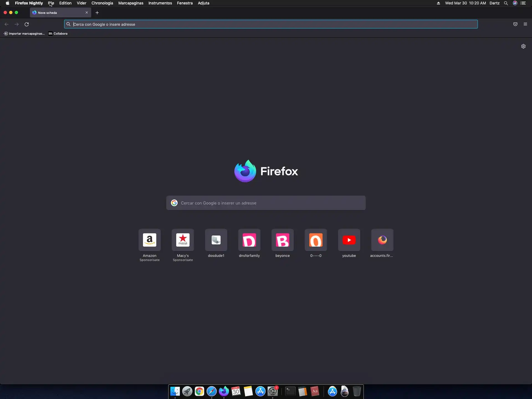Image resolution: width=532 pixels, height=399 pixels.
Task: Click the Importar marcapaginas bookmark
Action: (24, 34)
